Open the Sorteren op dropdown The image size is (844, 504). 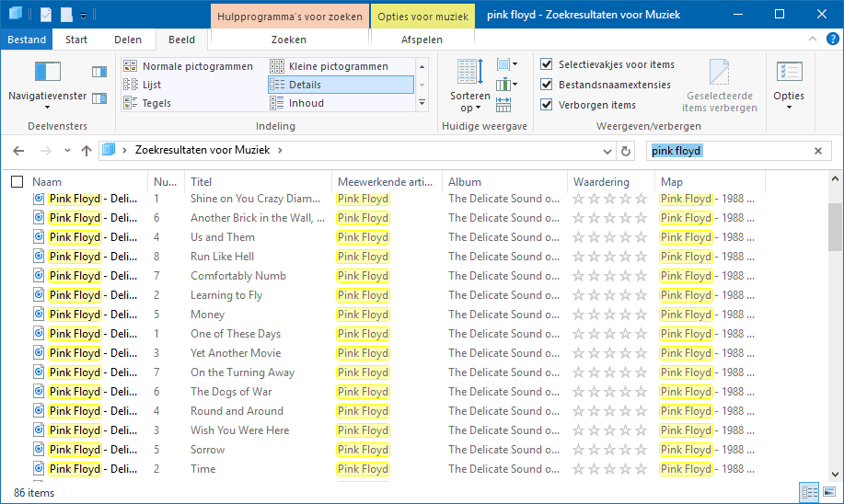coord(470,86)
